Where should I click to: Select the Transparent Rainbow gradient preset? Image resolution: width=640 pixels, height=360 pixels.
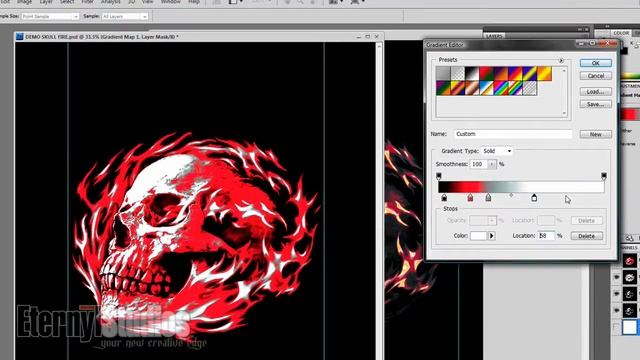tap(515, 88)
